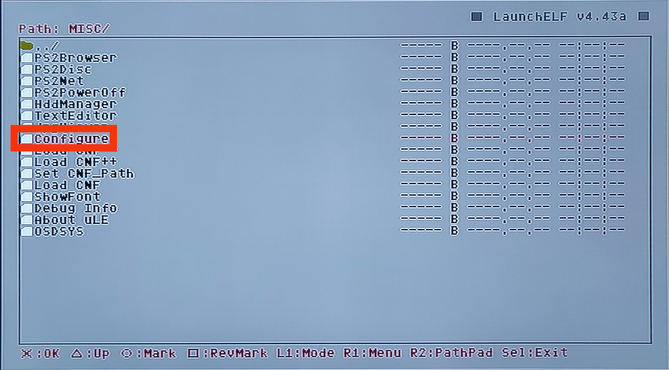
Task: Click the LaunchELF v4.43a title
Action: click(559, 17)
